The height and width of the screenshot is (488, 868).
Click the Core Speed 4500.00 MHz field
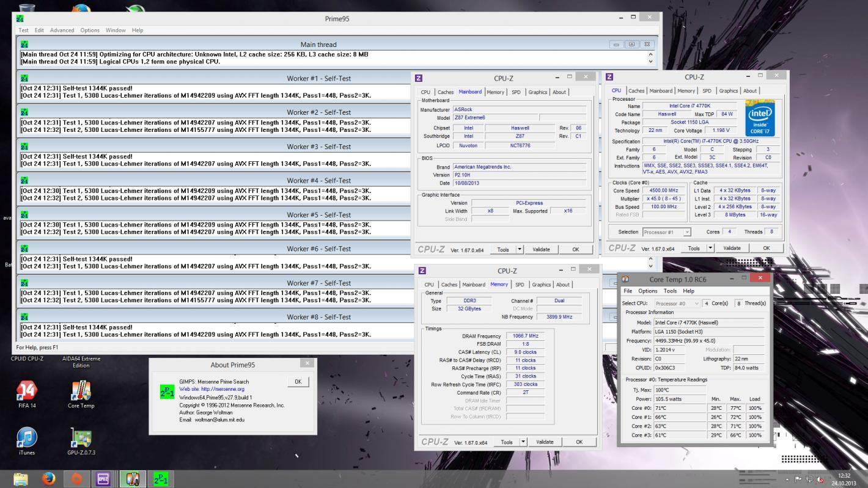coord(663,191)
